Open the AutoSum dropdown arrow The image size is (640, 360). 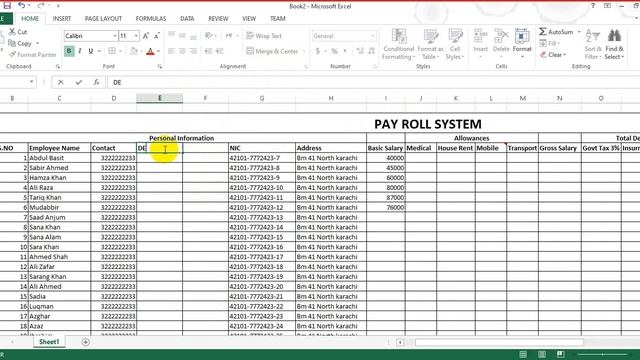pyautogui.click(x=579, y=32)
